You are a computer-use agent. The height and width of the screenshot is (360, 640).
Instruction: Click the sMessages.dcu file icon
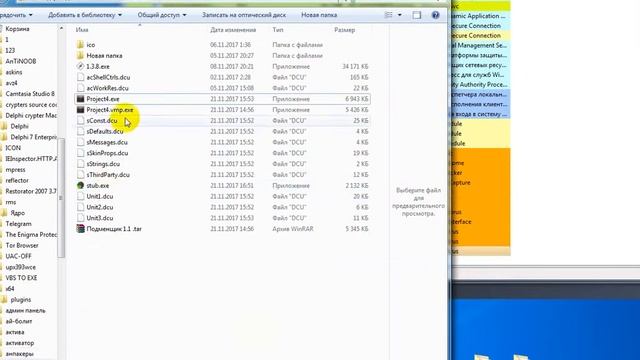click(80, 142)
